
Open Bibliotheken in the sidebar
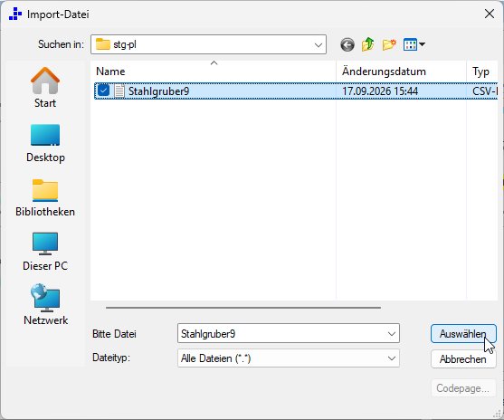(x=45, y=197)
